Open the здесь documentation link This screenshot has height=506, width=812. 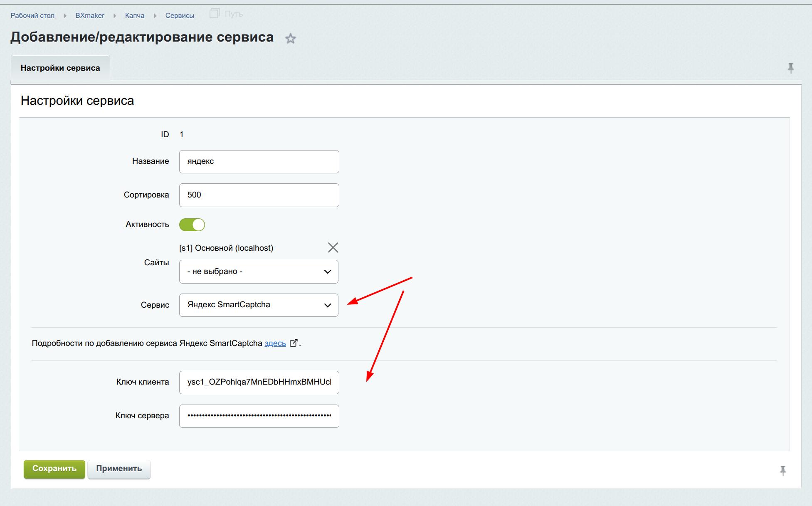click(275, 343)
